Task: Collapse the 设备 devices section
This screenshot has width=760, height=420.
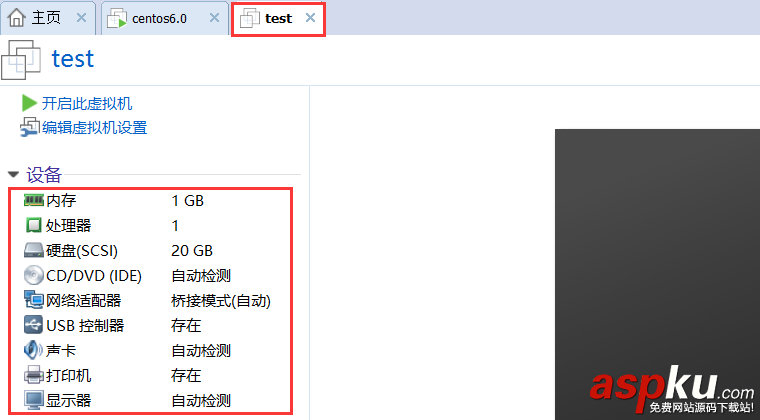Action: click(13, 175)
